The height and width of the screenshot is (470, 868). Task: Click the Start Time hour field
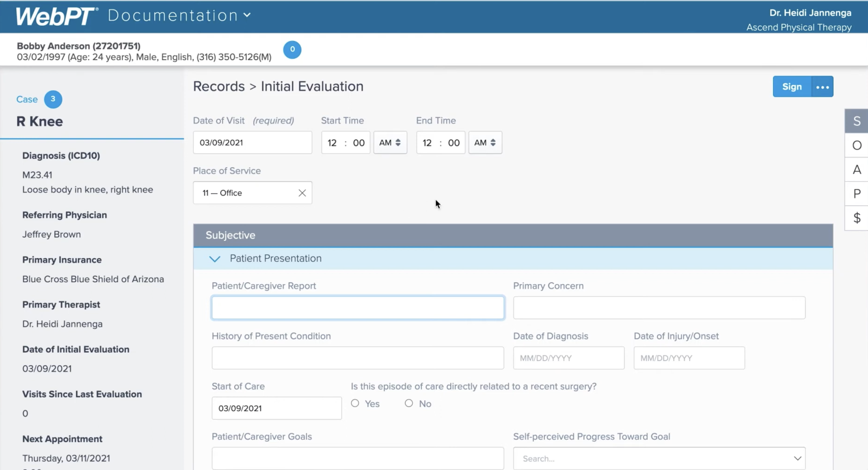(332, 143)
